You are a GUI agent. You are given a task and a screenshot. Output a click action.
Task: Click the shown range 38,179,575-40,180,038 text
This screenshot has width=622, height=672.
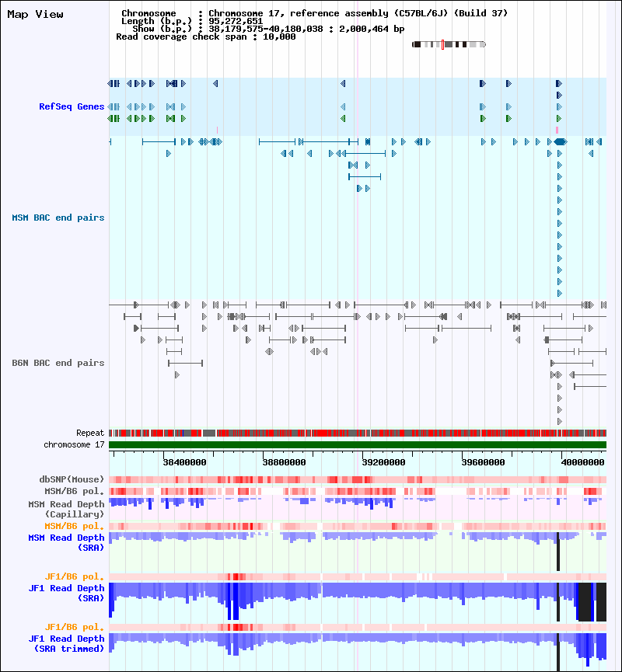[266, 29]
